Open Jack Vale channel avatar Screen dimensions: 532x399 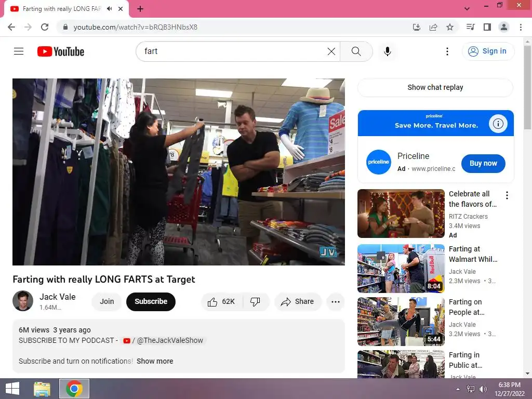click(23, 301)
